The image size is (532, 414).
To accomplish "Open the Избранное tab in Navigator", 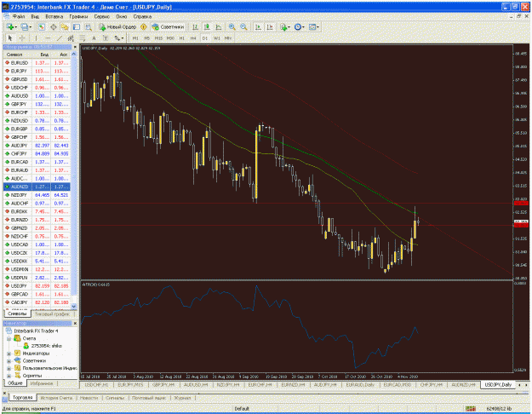I will (42, 383).
